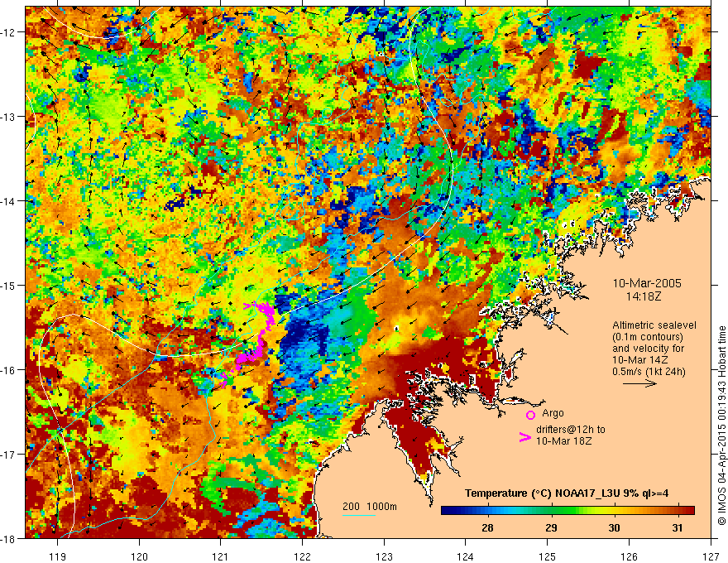Click the 'Temperature (°C) NOAA17_L3U 9% ql>=4' title

click(567, 493)
